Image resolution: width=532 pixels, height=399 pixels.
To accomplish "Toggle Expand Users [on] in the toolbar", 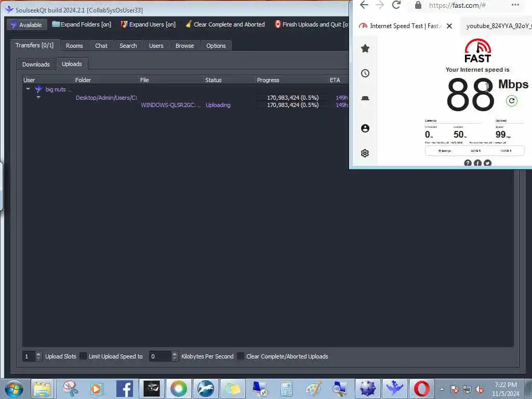I will click(148, 24).
